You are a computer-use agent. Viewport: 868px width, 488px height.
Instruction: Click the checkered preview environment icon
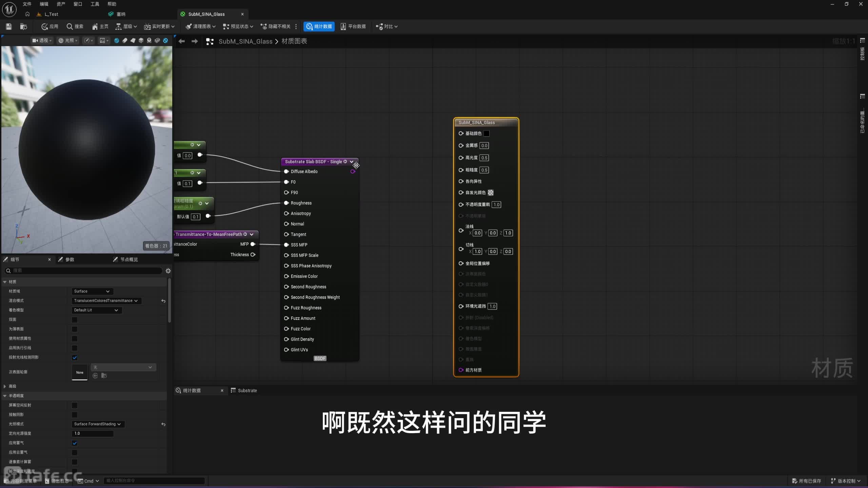[x=165, y=41]
